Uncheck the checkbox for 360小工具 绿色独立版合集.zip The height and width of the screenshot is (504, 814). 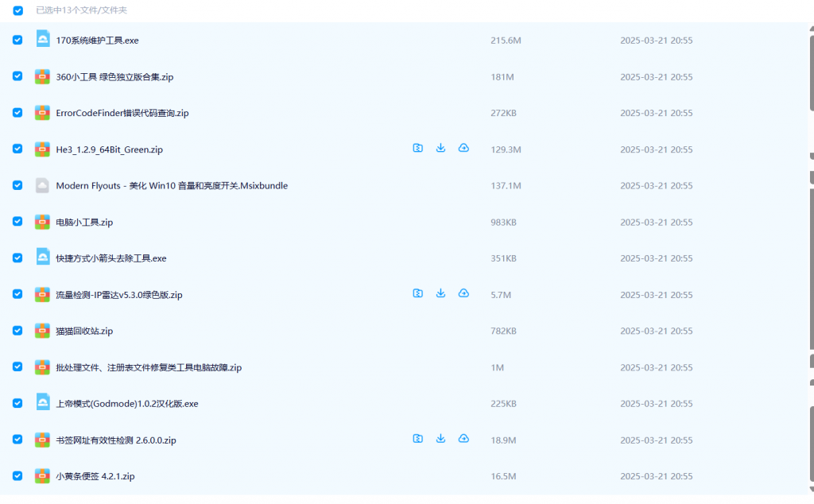17,76
